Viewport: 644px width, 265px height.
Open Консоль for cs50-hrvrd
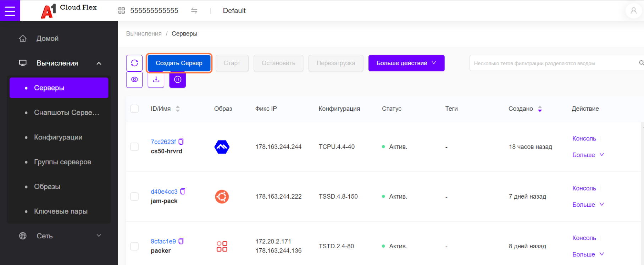pyautogui.click(x=584, y=139)
